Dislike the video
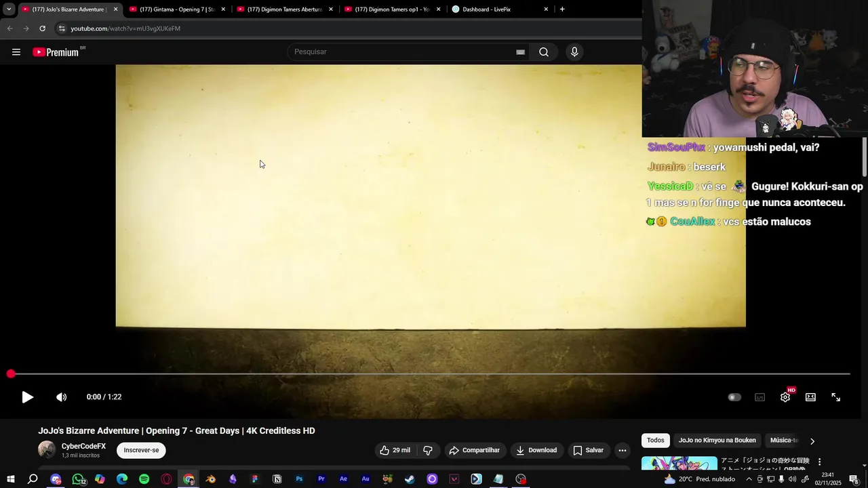Screen dimensions: 868x488 point(428,450)
